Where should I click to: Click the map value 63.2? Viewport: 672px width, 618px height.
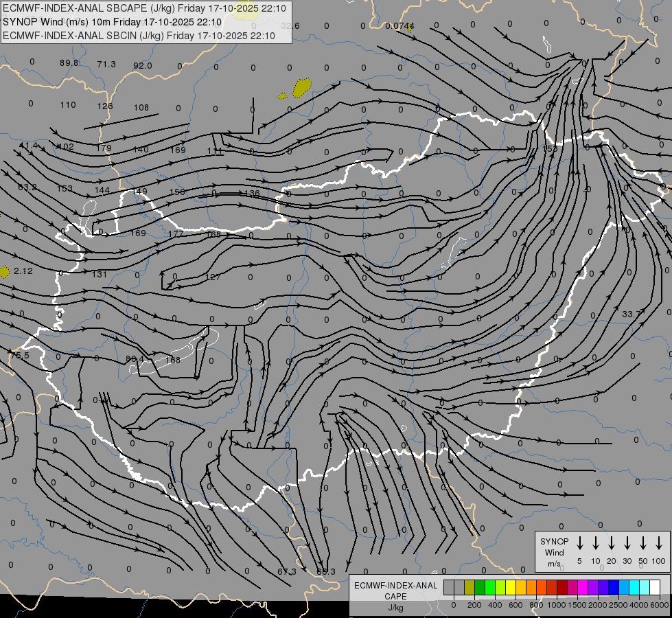click(27, 187)
